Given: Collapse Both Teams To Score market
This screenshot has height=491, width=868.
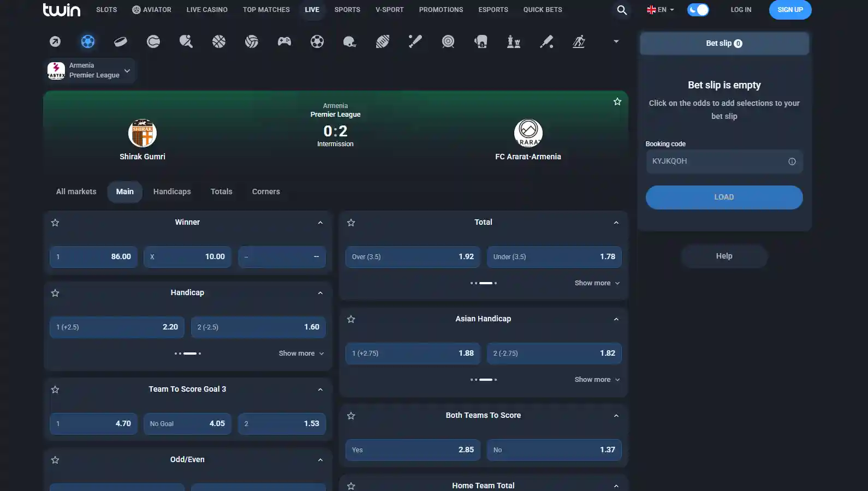Looking at the screenshot, I should 616,416.
